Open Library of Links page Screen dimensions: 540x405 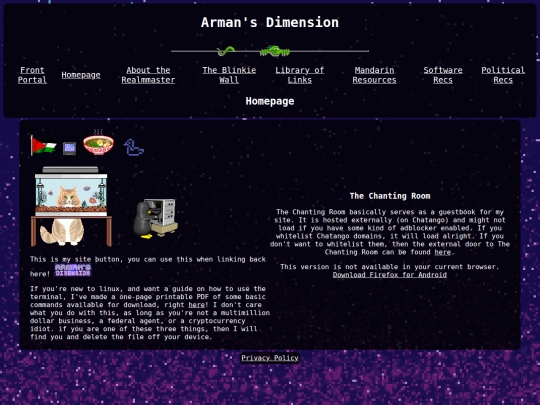click(300, 75)
